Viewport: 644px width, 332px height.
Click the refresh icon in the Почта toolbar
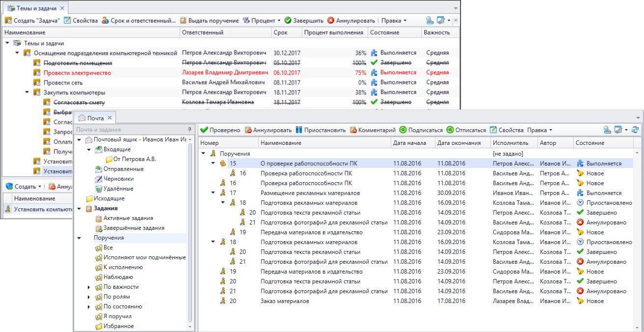pyautogui.click(x=635, y=130)
